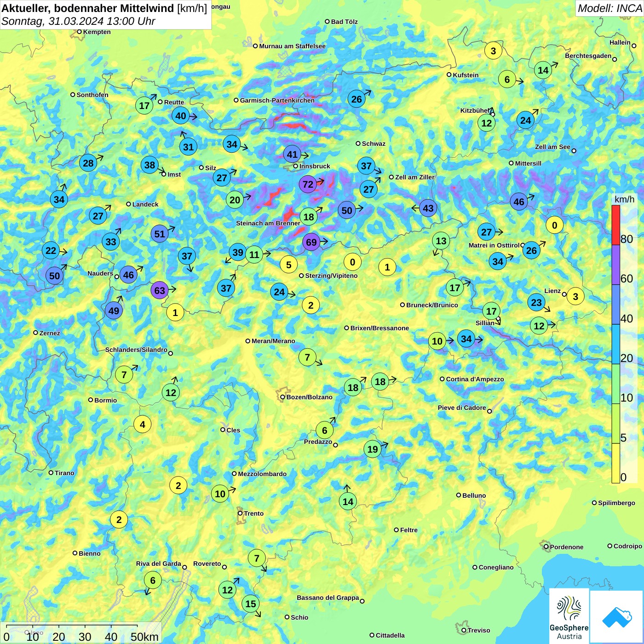The height and width of the screenshot is (644, 644).
Task: Click the Modell: INCA label
Action: tap(609, 8)
